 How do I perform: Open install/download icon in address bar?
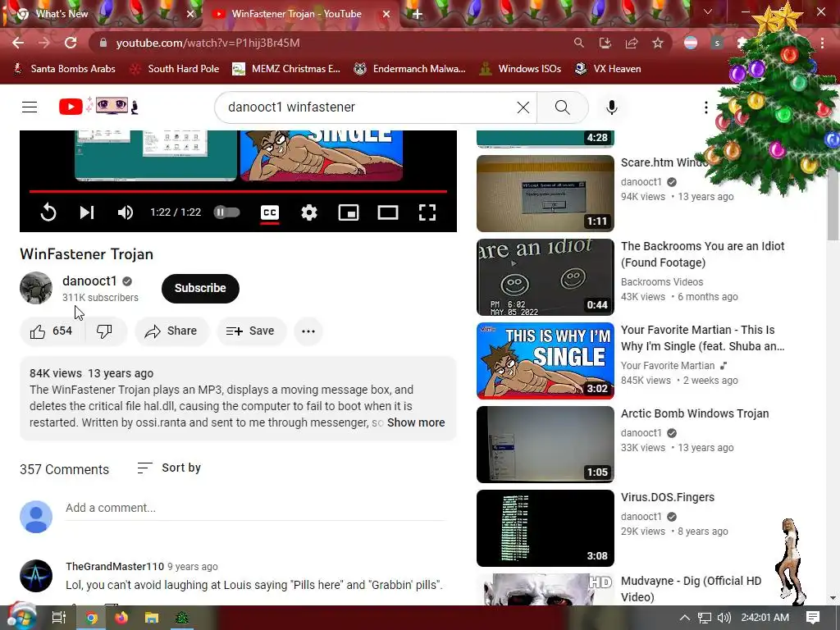605,43
